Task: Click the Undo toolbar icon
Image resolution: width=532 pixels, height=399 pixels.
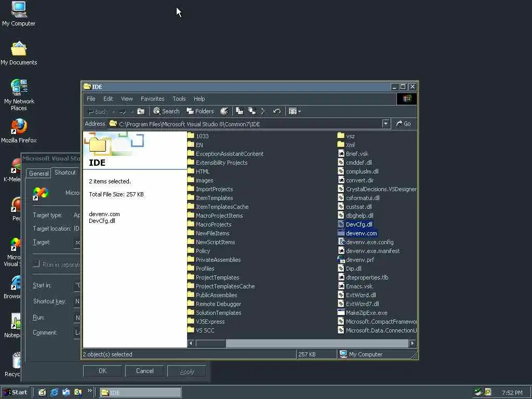Action: (277, 111)
